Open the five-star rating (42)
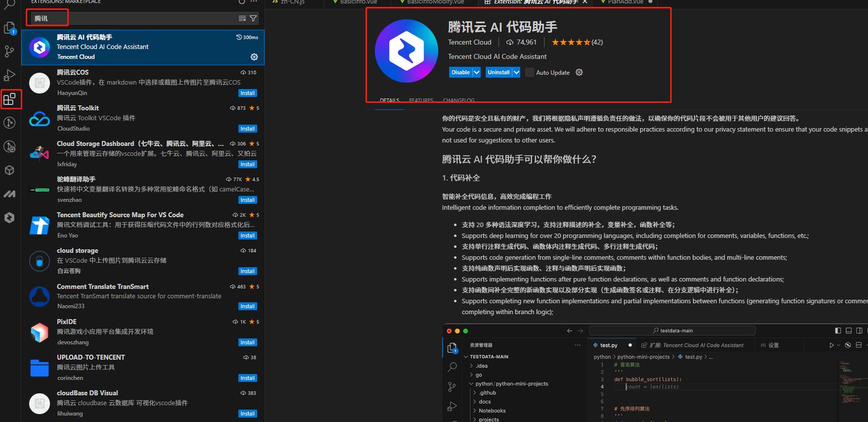868x422 pixels. [577, 42]
